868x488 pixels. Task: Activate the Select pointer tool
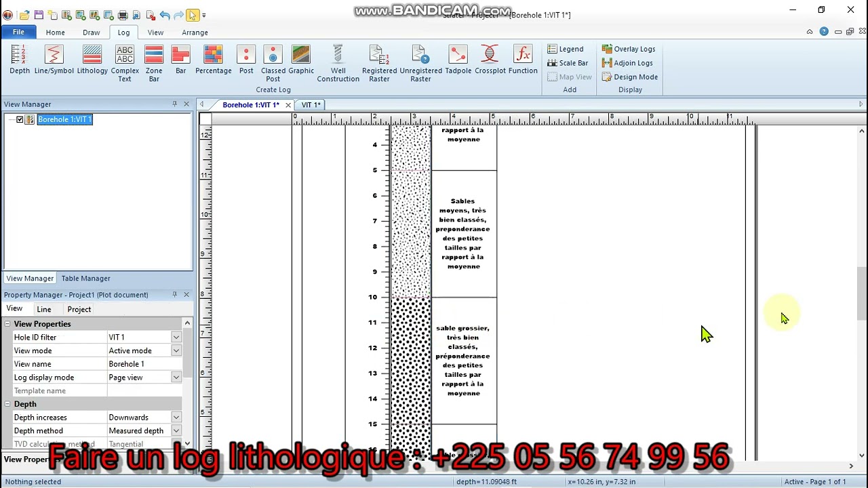(193, 15)
